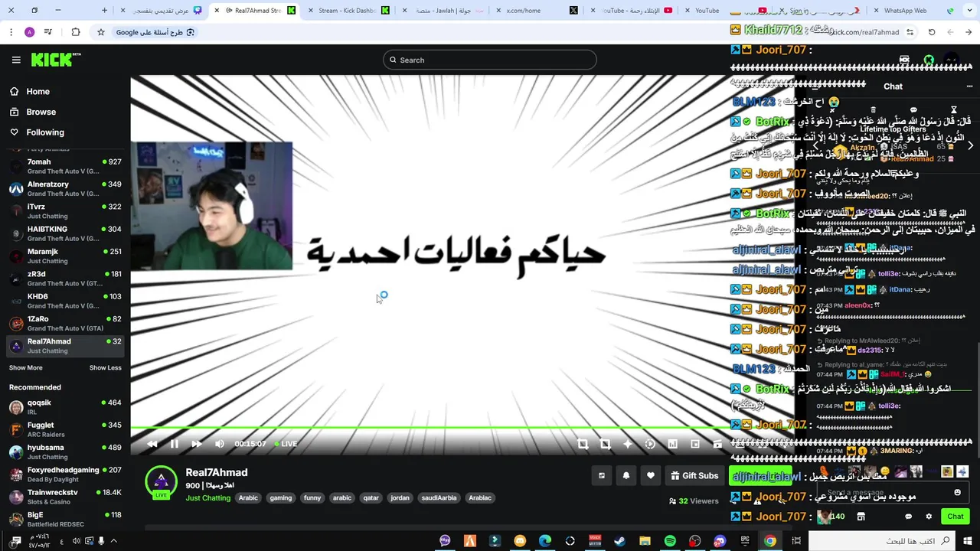Open KHD6 channel in sidebar
Image resolution: width=980 pixels, height=551 pixels.
coord(65,301)
